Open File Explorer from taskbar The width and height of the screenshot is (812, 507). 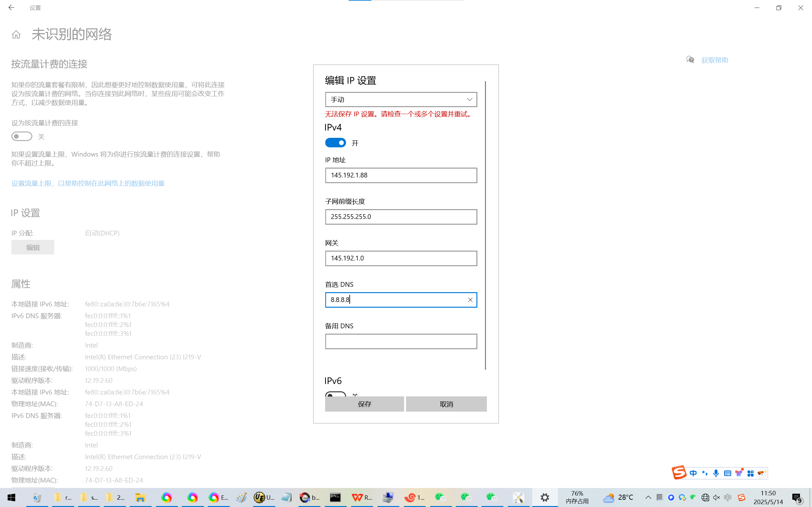click(140, 497)
